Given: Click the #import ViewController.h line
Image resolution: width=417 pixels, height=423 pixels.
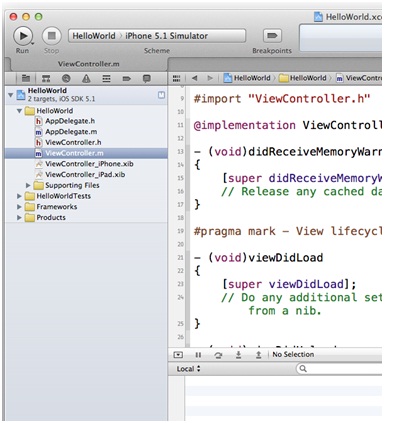Looking at the screenshot, I should pyautogui.click(x=282, y=99).
